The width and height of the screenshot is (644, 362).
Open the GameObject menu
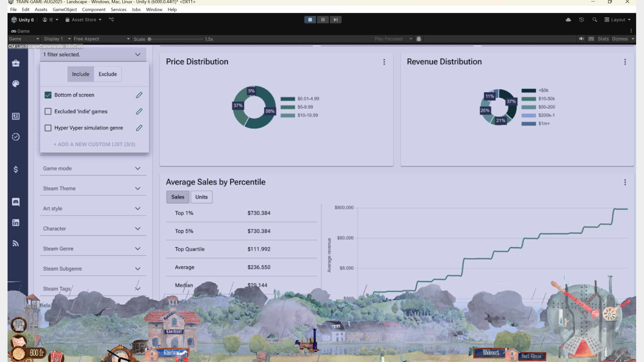click(64, 9)
